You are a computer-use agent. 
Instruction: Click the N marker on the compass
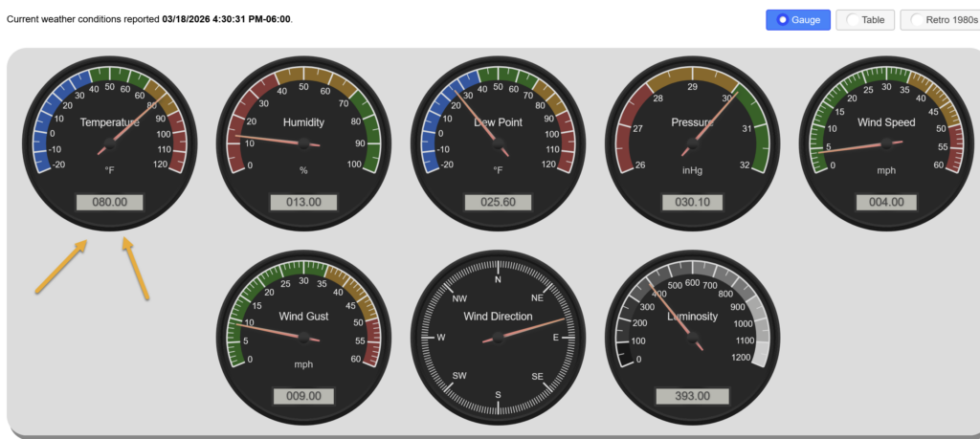498,279
